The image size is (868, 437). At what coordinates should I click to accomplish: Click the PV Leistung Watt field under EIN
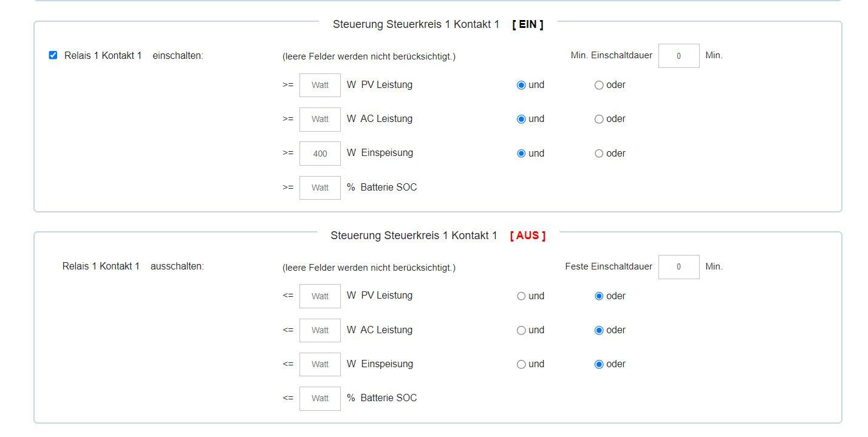point(320,86)
